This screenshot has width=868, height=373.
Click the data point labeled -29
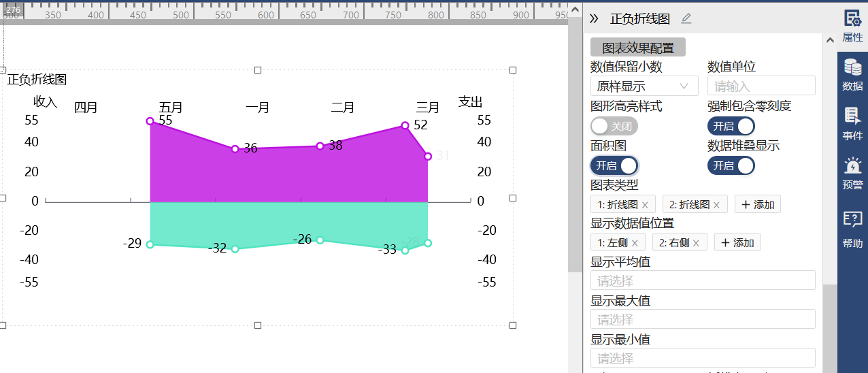click(150, 244)
